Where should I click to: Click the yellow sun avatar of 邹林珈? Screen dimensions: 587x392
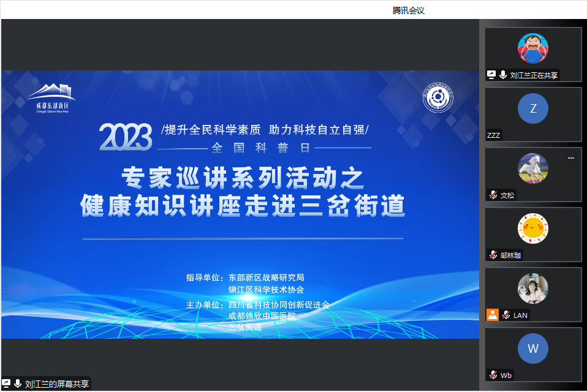(532, 228)
